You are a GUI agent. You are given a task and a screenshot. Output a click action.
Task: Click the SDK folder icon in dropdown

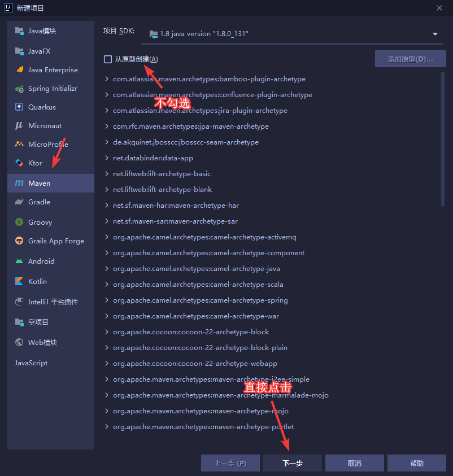pos(154,34)
